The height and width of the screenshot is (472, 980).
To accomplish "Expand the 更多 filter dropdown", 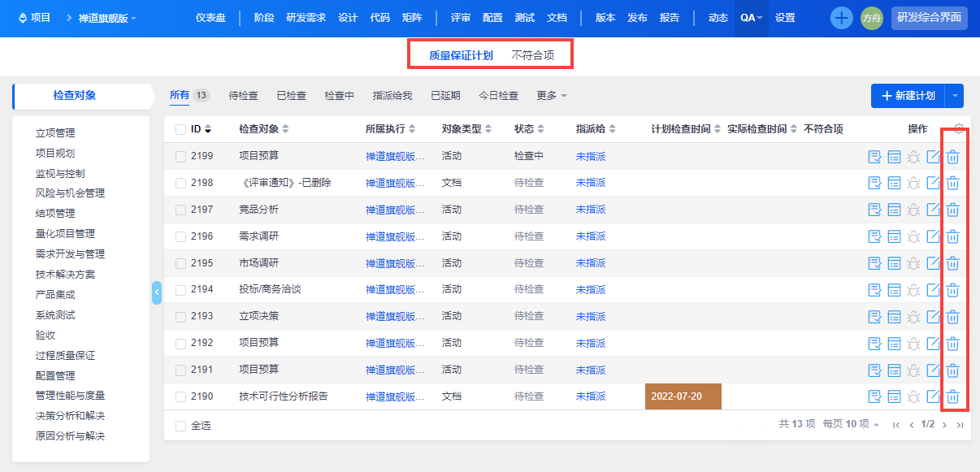I will [551, 96].
